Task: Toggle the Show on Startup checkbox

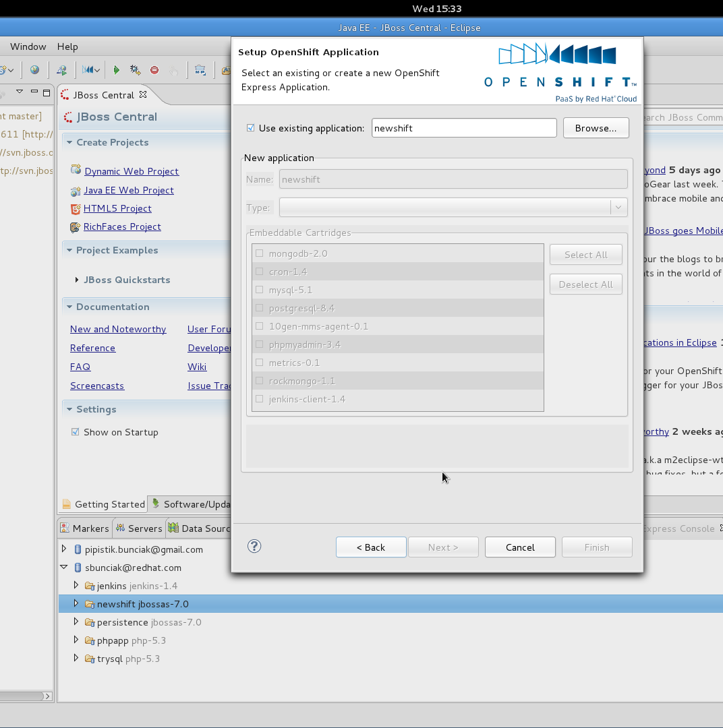Action: [76, 432]
